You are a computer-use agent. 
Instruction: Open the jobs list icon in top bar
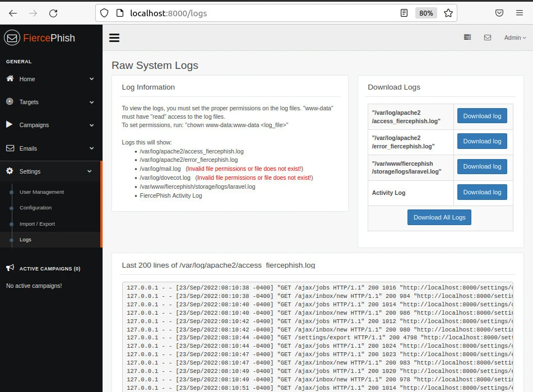(x=467, y=38)
